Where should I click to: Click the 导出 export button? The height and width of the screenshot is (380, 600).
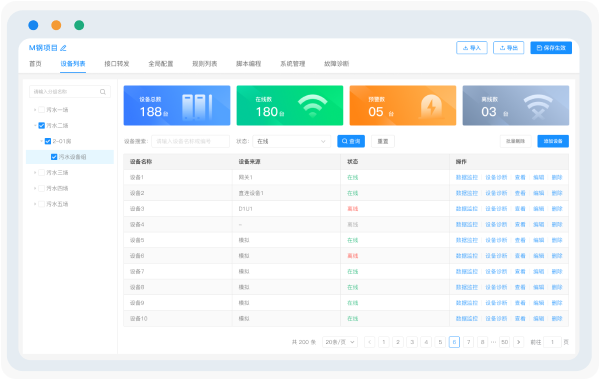[x=509, y=48]
